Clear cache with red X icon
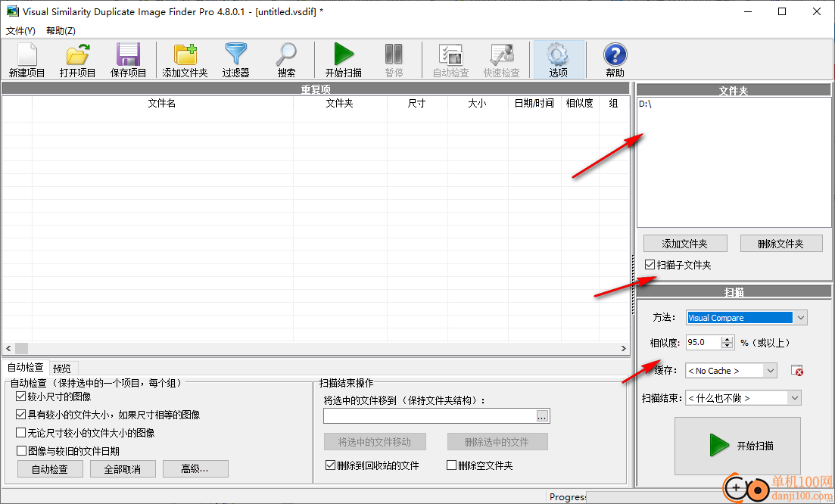This screenshot has width=835, height=504. click(796, 370)
